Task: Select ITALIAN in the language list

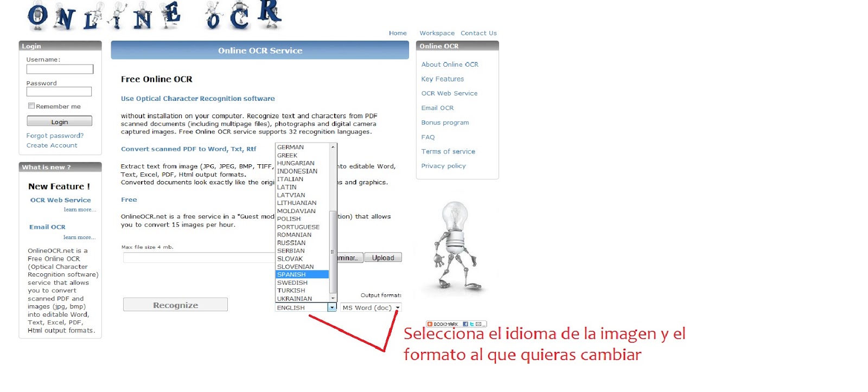Action: tap(302, 179)
